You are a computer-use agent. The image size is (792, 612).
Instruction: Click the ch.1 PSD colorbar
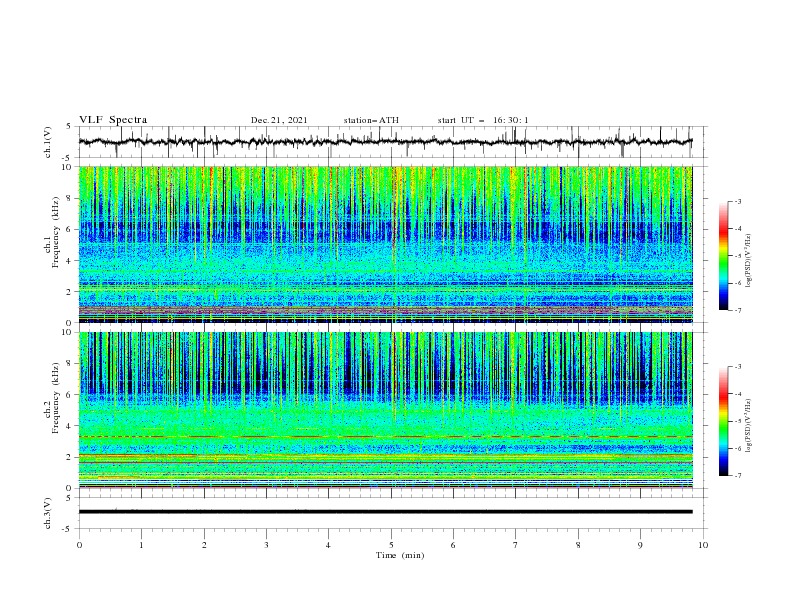(x=723, y=256)
